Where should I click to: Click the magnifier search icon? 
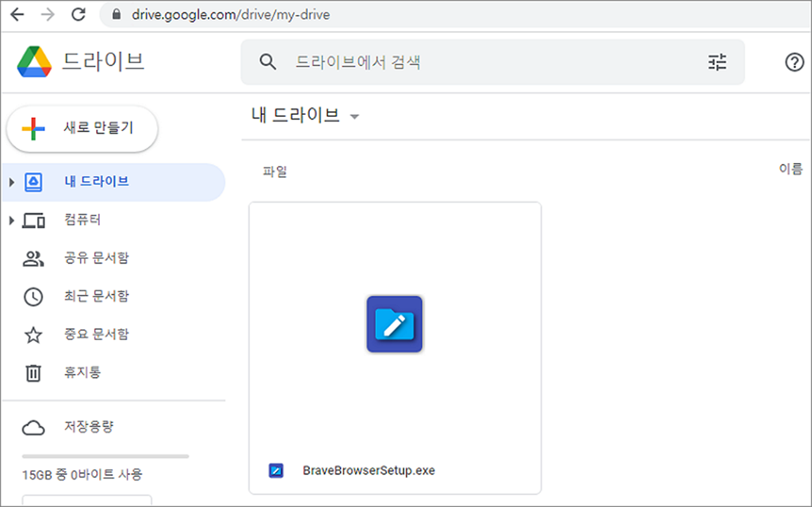pos(268,62)
